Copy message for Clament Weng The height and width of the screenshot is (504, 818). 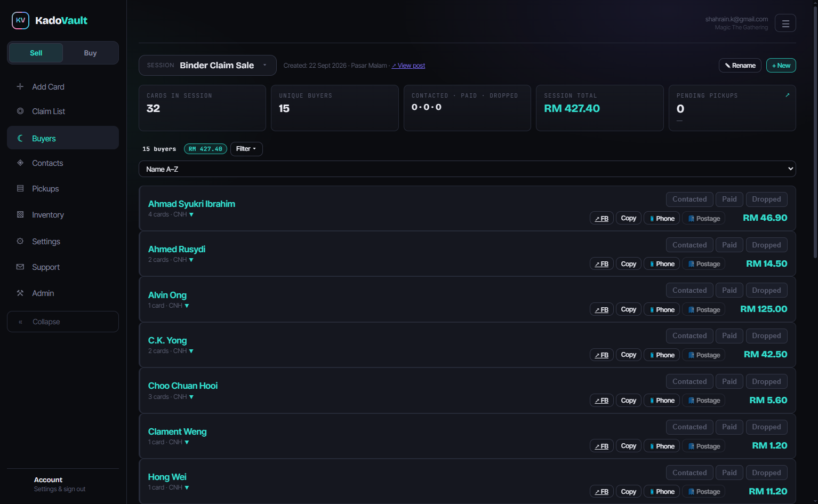pos(629,446)
